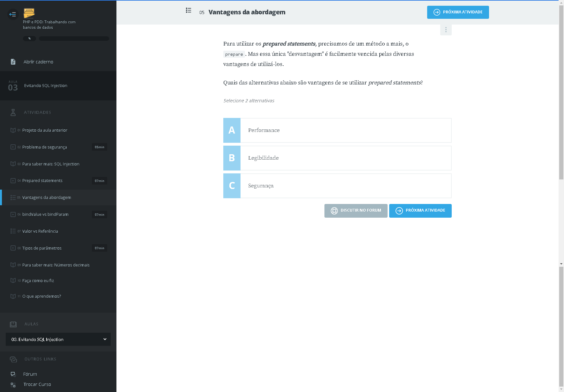This screenshot has height=392, width=564.
Task: Click Discutir no Forum button
Action: click(356, 211)
